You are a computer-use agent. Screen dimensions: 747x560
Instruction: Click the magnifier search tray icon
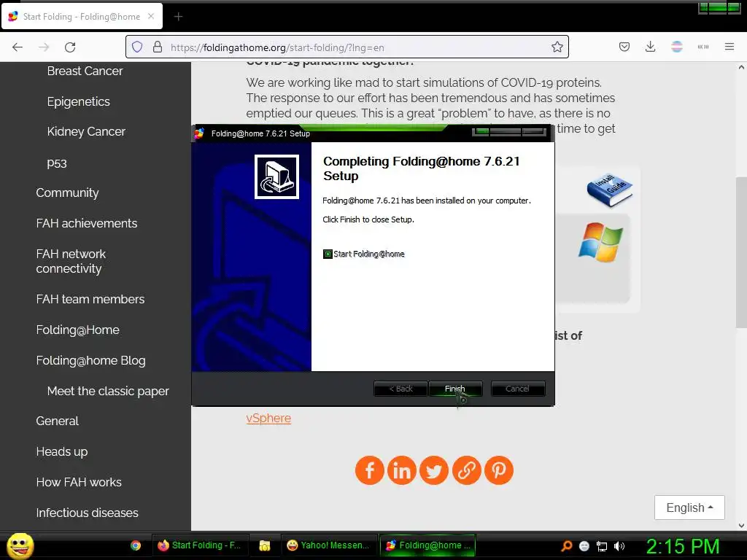click(x=566, y=546)
